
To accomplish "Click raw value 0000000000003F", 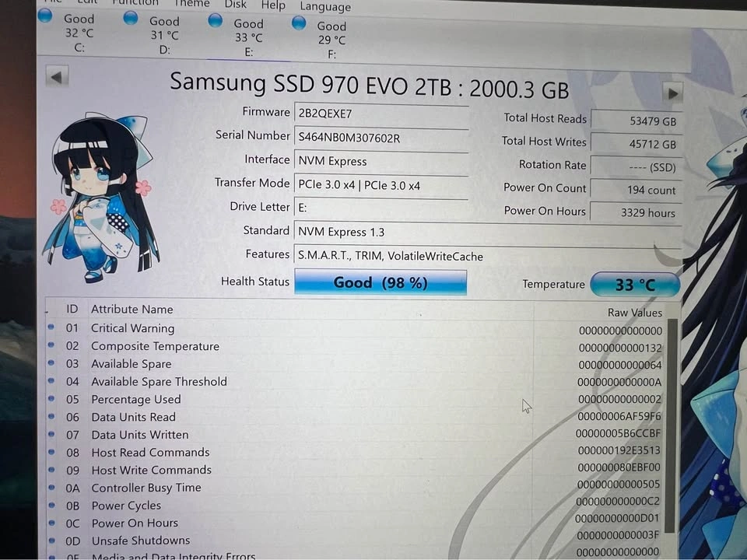I will [618, 535].
